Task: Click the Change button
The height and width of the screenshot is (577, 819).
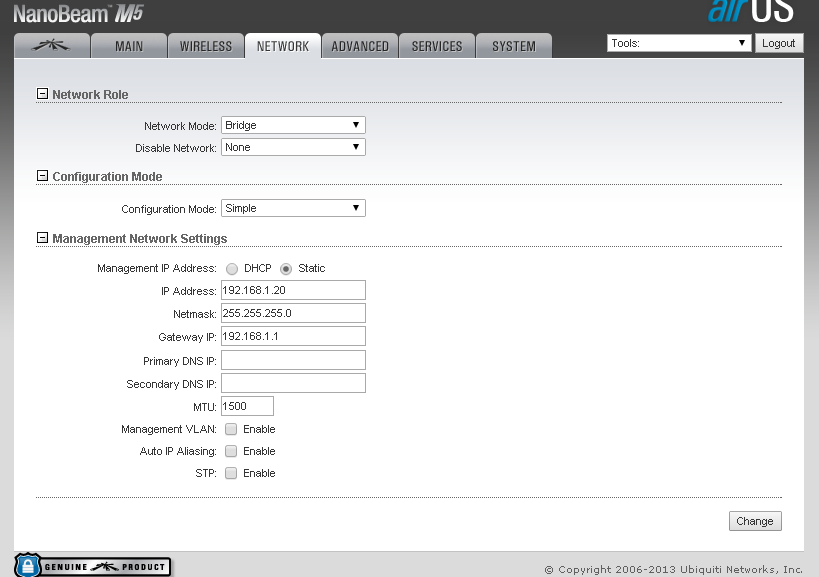Action: click(x=755, y=521)
